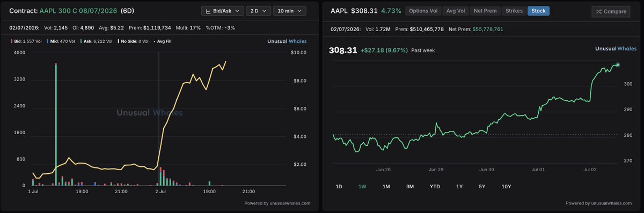Select the 5Y time range
The image size is (644, 213).
click(482, 187)
